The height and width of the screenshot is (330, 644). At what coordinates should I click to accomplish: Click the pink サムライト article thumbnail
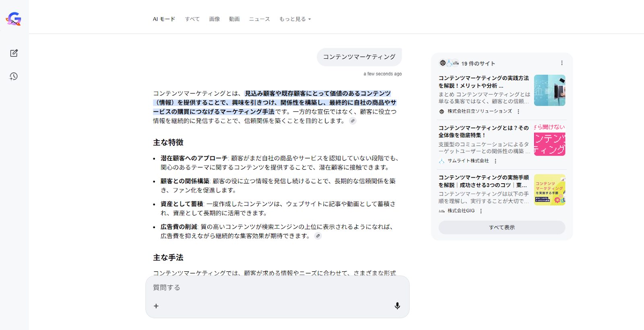[549, 140]
